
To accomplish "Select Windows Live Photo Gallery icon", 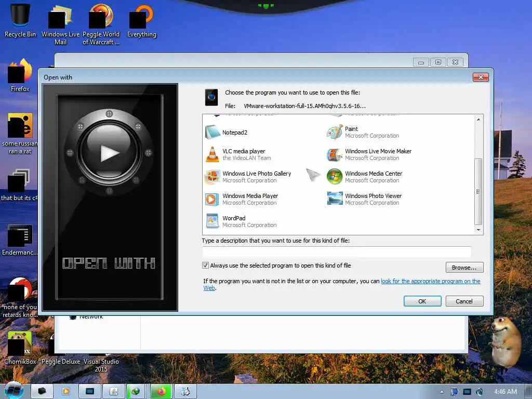I will [212, 177].
